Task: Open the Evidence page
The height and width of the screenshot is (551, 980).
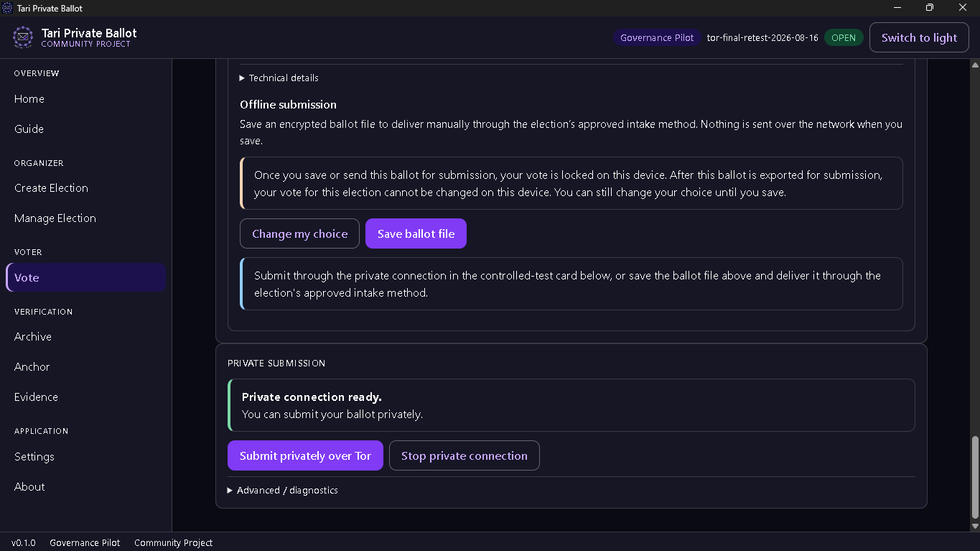Action: tap(85, 397)
